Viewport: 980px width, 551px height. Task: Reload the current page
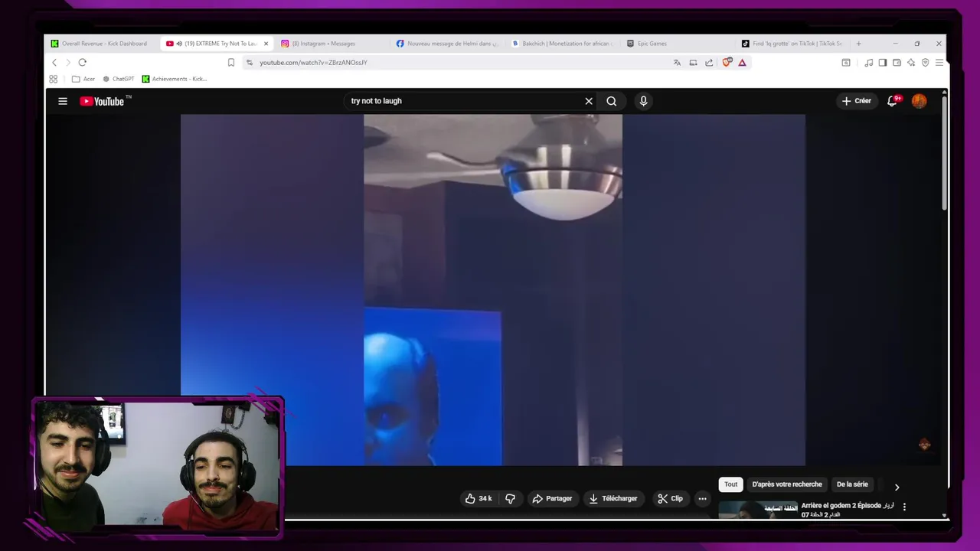point(82,62)
